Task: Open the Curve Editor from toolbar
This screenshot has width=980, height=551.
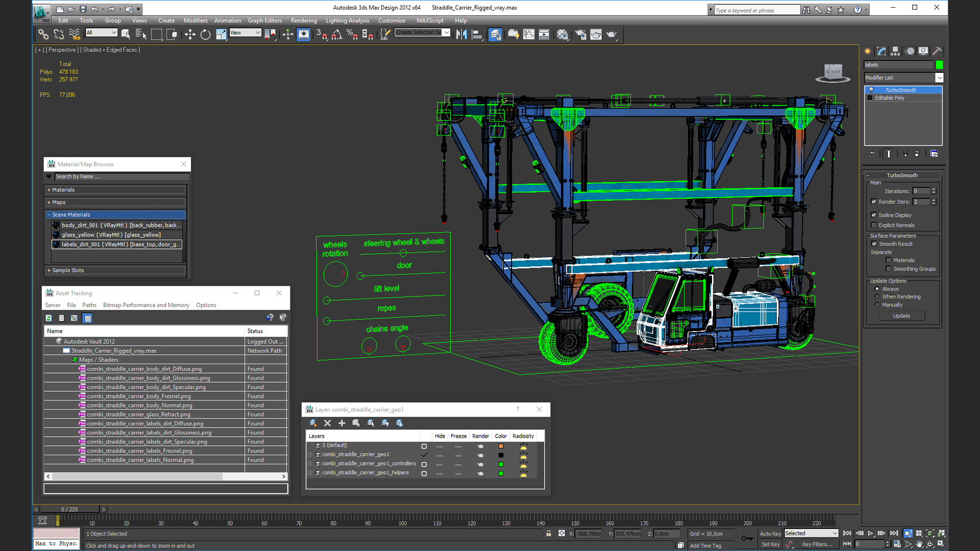Action: [x=529, y=34]
